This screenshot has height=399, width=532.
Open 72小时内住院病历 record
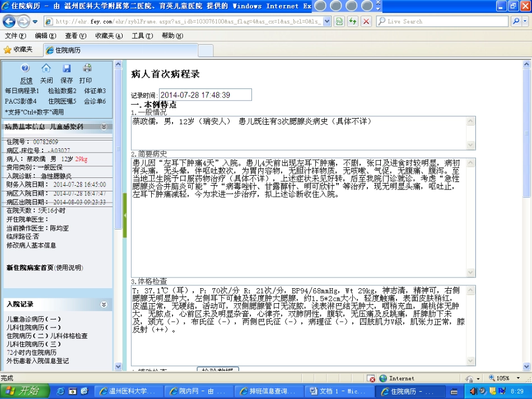tap(31, 353)
